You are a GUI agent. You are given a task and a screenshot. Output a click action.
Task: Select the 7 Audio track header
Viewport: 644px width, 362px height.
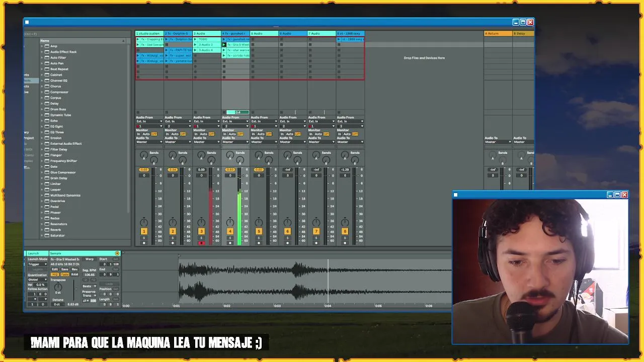coord(321,34)
